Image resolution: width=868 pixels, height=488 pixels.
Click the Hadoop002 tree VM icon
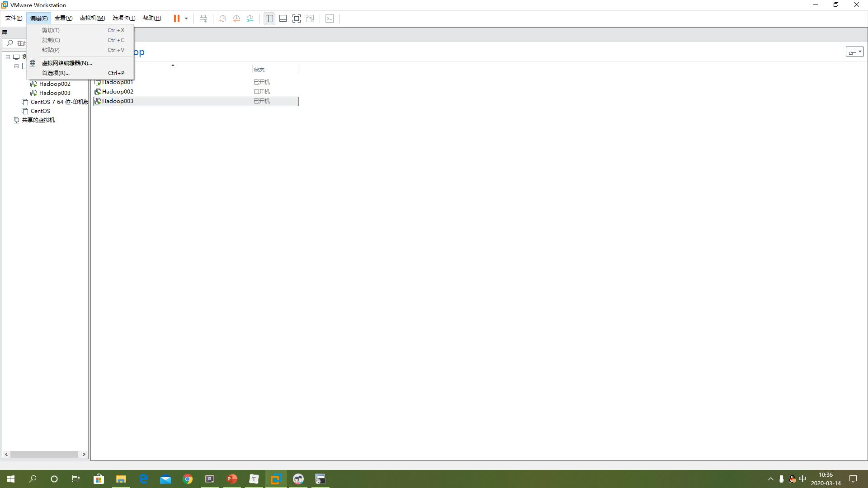pyautogui.click(x=33, y=84)
